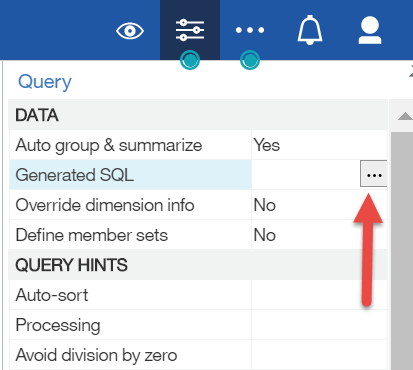This screenshot has width=413, height=370.
Task: Click the Query heading link
Action: (x=45, y=82)
